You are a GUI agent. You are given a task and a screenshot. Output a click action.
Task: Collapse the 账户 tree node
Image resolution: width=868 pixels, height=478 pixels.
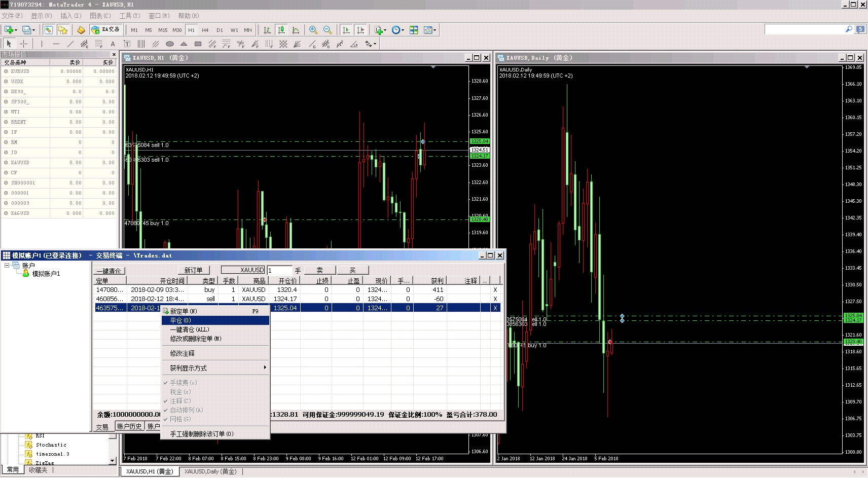click(7, 265)
